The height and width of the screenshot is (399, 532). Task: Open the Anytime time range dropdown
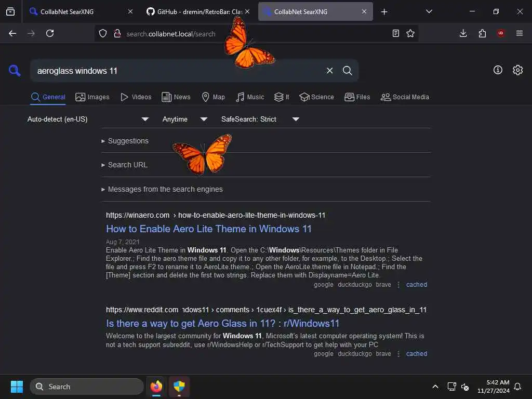185,119
